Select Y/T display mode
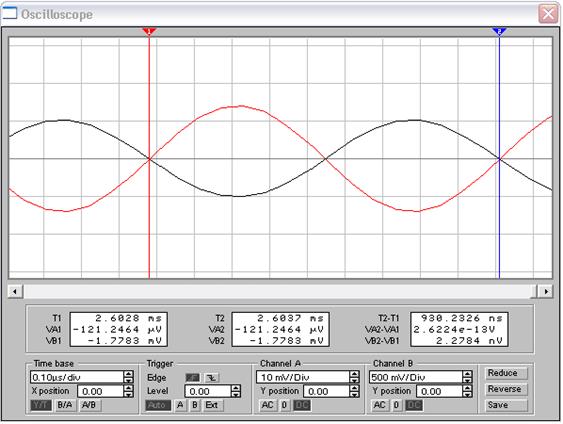563x424 pixels. 41,405
